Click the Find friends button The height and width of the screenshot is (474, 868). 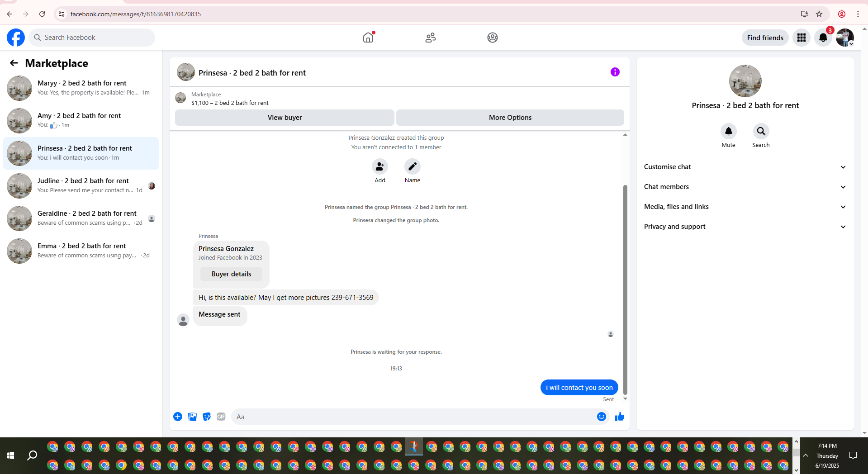(x=765, y=38)
